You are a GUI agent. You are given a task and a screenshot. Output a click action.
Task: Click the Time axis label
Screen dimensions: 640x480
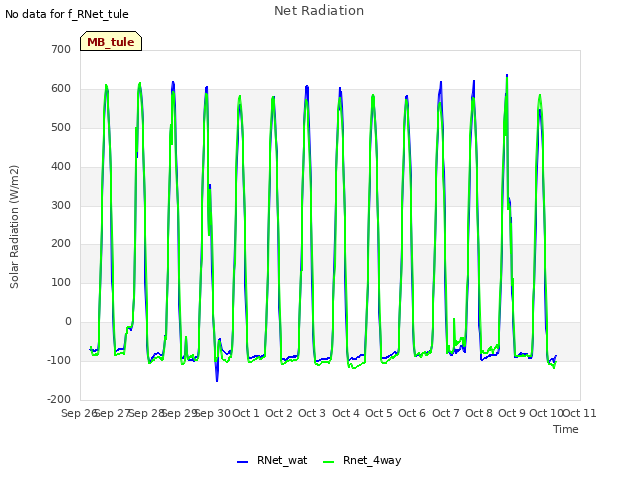(566, 429)
